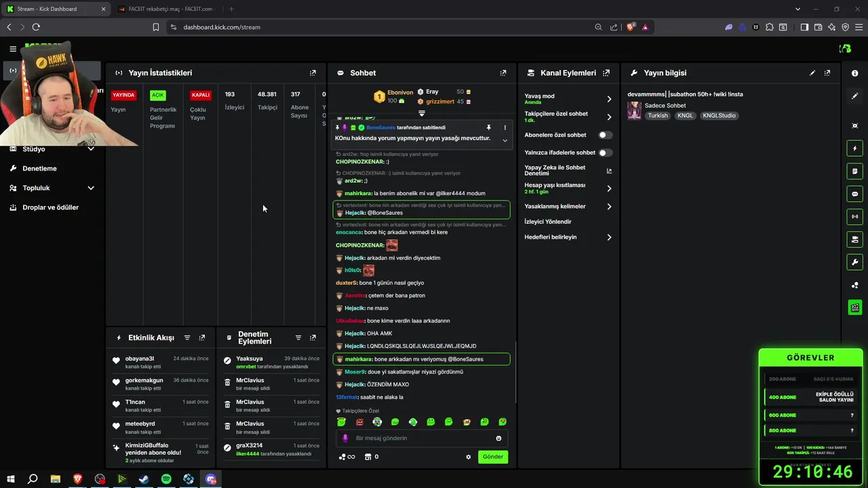Send the chat message with Gönder
The width and height of the screenshot is (868, 488).
pos(493,457)
